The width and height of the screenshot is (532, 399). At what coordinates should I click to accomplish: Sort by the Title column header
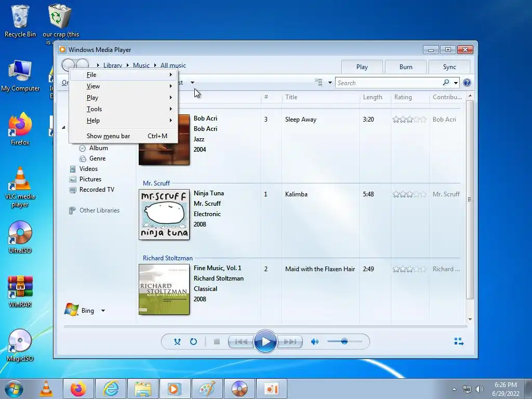[x=320, y=97]
